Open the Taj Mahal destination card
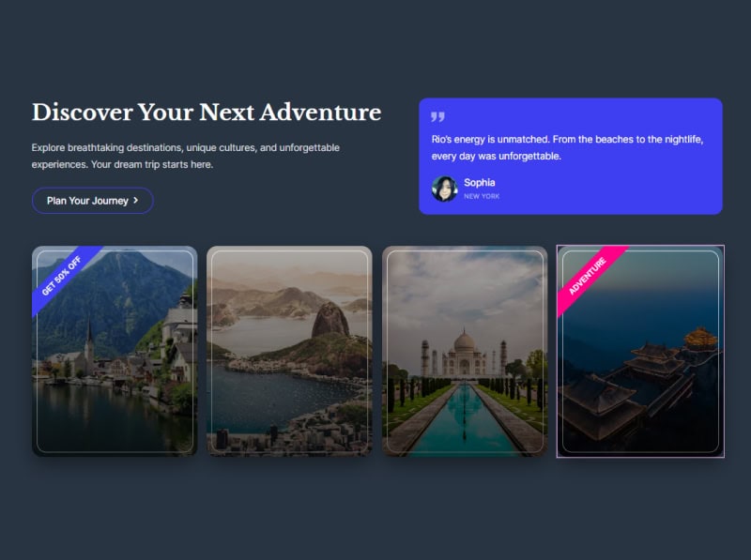 tap(465, 351)
